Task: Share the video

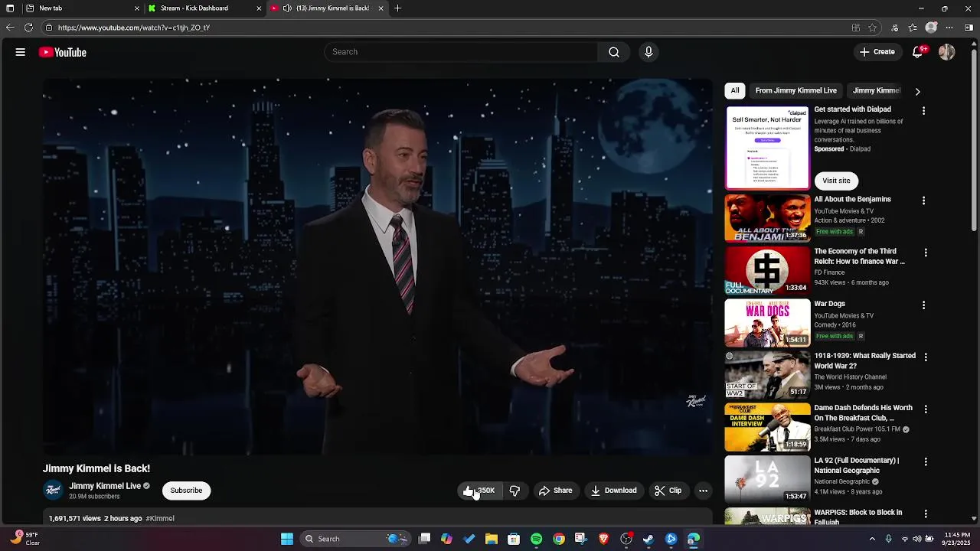Action: point(556,491)
